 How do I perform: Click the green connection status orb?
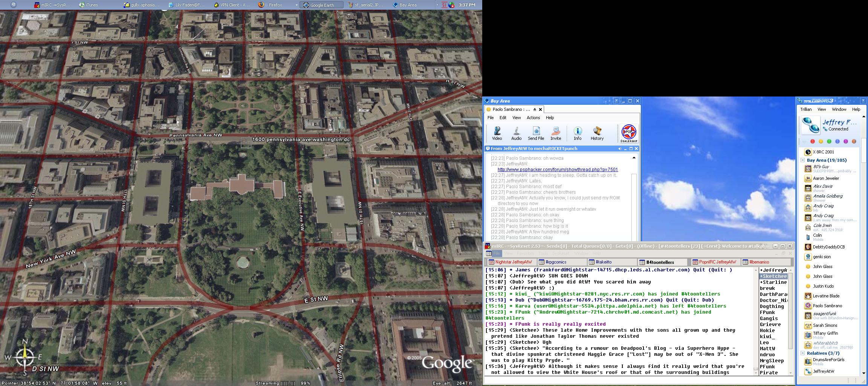(829, 141)
